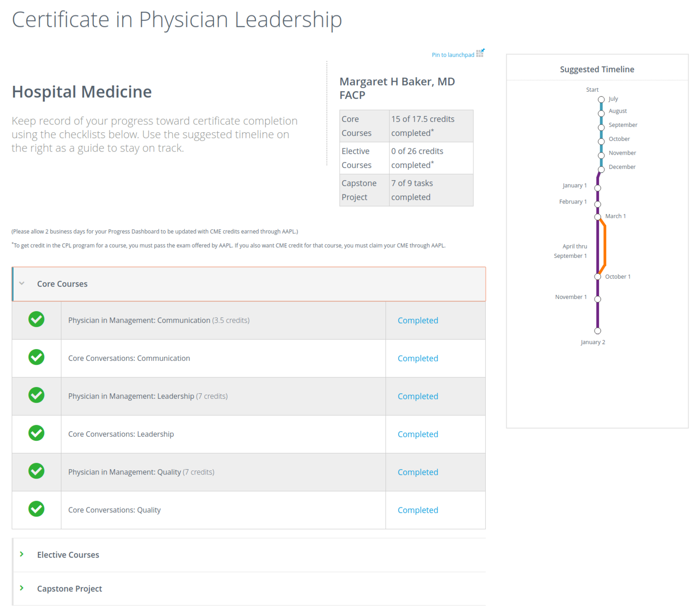Select 'Physician in Management: Leadership (7 credits)' text
The width and height of the screenshot is (697, 616).
pyautogui.click(x=148, y=396)
